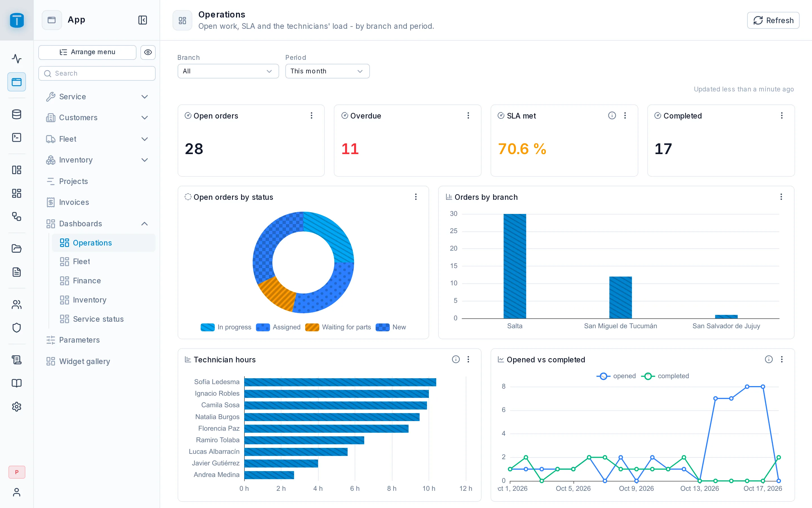Click Arrange menu button
Viewport: 812px width, 508px height.
(x=87, y=52)
